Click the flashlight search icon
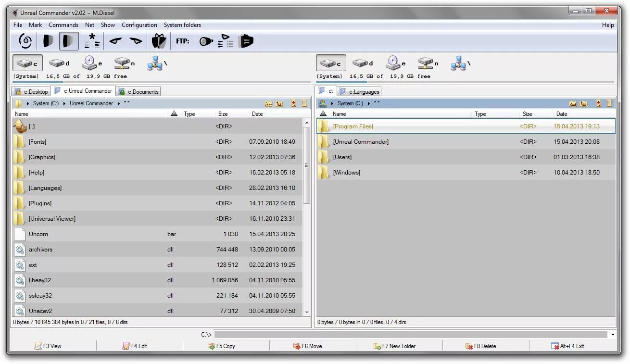This screenshot has width=630, height=364. click(206, 41)
